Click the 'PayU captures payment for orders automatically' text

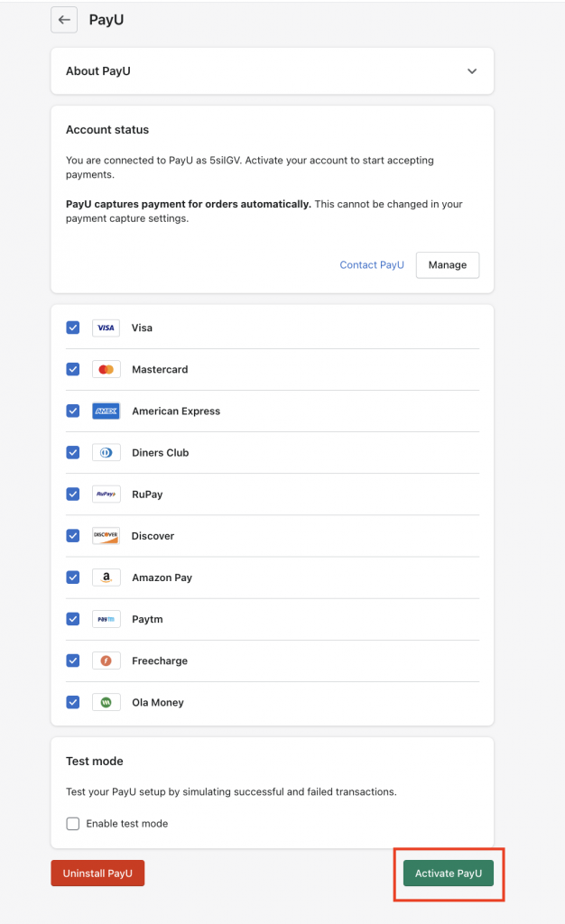pyautogui.click(x=189, y=204)
